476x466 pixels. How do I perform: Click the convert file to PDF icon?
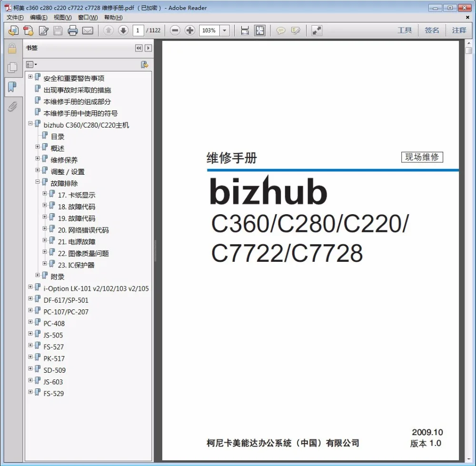[28, 30]
